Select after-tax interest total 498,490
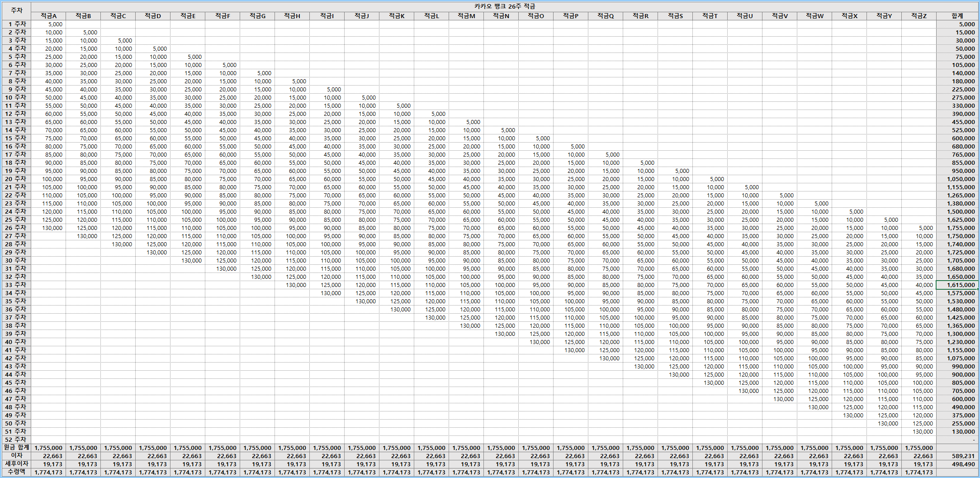The height and width of the screenshot is (478, 980). click(x=957, y=464)
